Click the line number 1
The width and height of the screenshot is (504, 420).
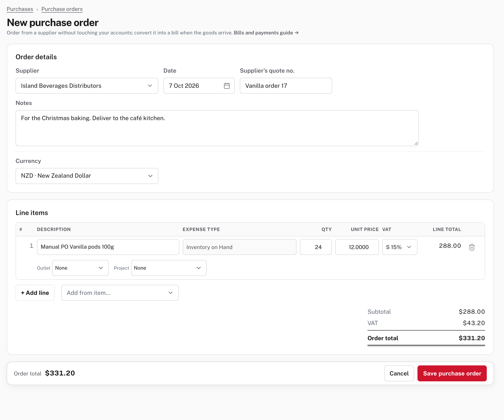[31, 246]
